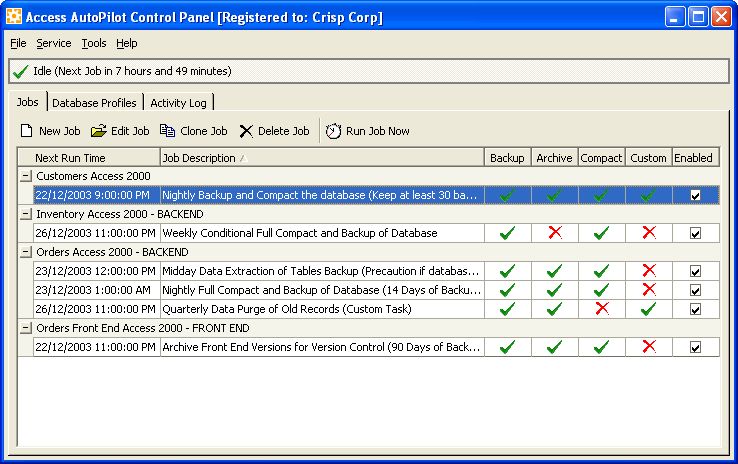This screenshot has width=738, height=464.
Task: Click the green Idle status checkmark icon
Action: (x=20, y=72)
